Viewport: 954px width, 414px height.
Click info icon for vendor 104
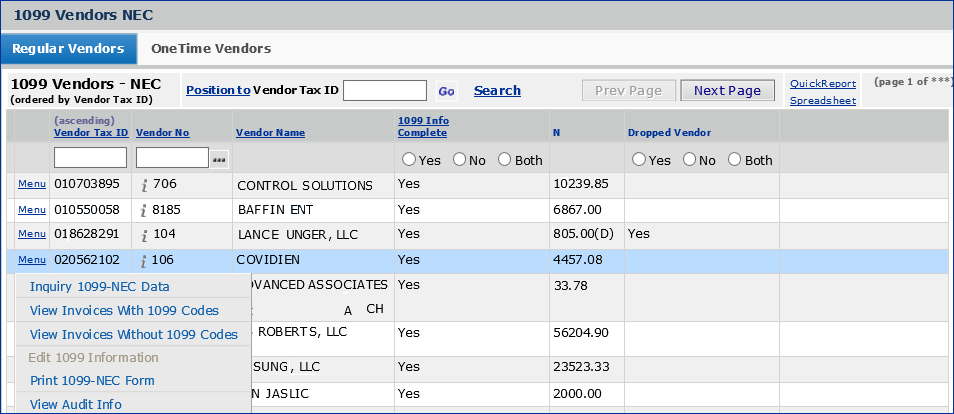point(144,235)
